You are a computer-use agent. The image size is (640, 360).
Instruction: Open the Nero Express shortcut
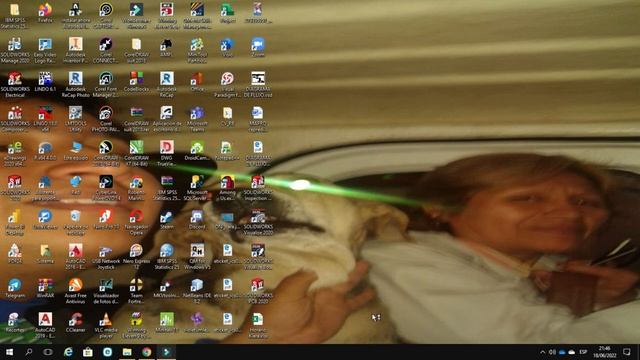click(x=136, y=256)
